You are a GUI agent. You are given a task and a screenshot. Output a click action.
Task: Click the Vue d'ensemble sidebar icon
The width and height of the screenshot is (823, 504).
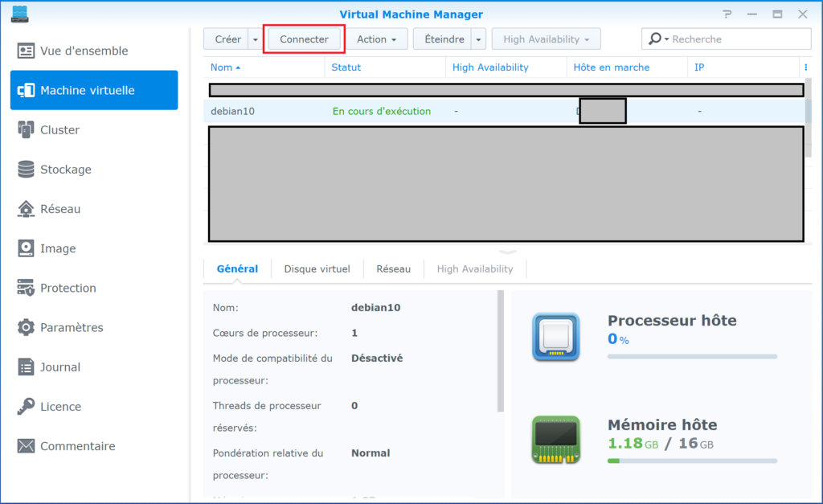click(x=27, y=51)
